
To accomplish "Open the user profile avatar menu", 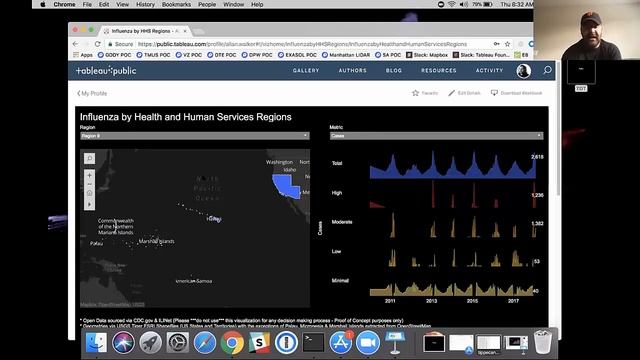I will pos(524,71).
